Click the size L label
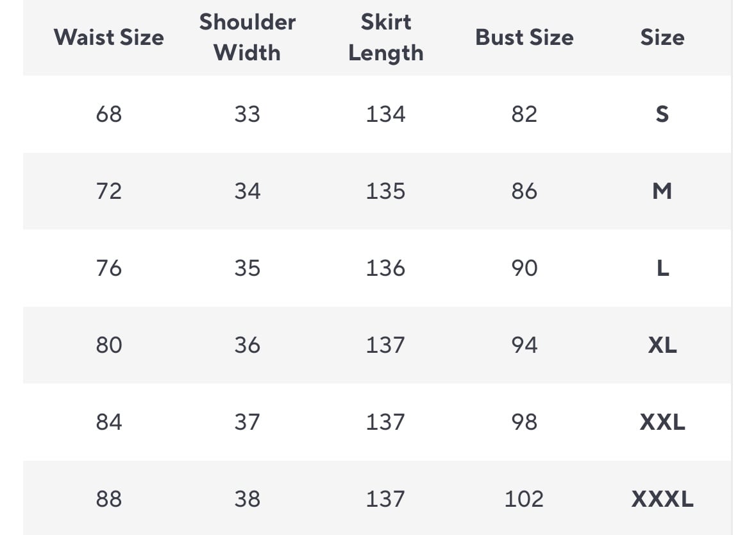756x535 pixels. click(662, 268)
